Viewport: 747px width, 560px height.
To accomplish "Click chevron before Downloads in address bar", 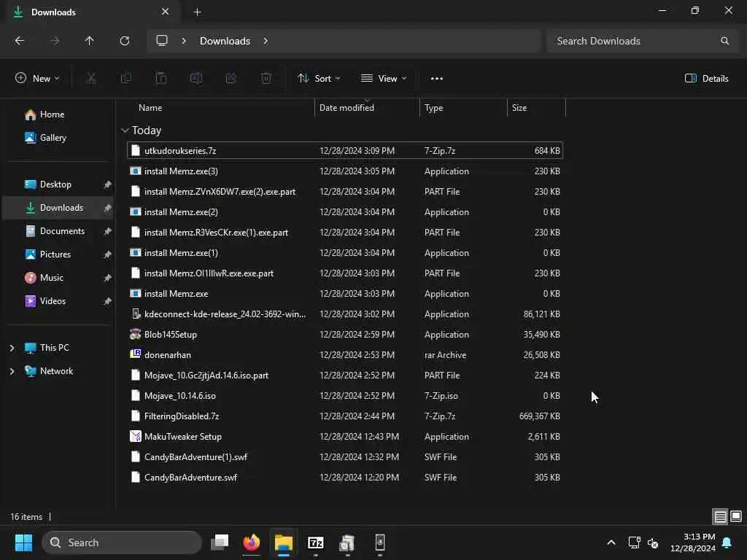I will tap(184, 41).
